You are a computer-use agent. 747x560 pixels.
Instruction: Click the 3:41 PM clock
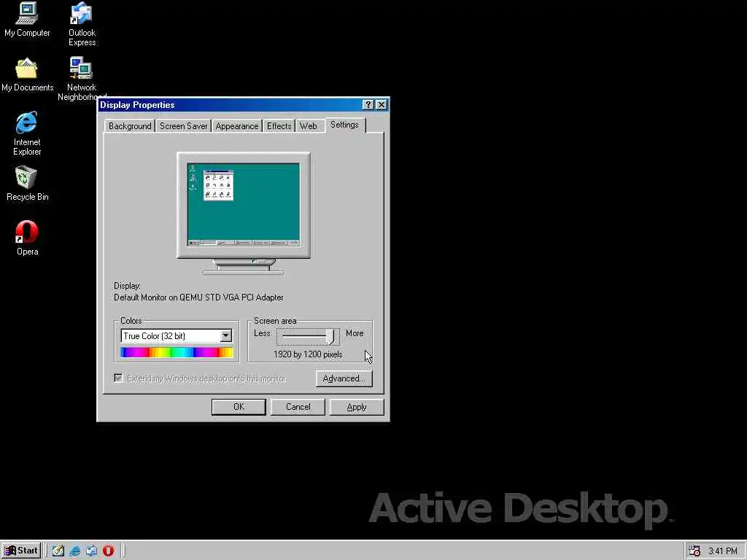[x=723, y=551]
